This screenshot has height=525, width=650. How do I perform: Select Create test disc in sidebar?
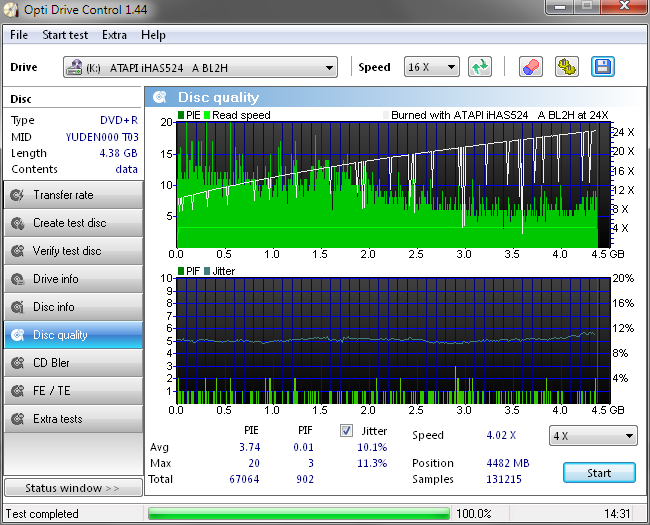(73, 223)
